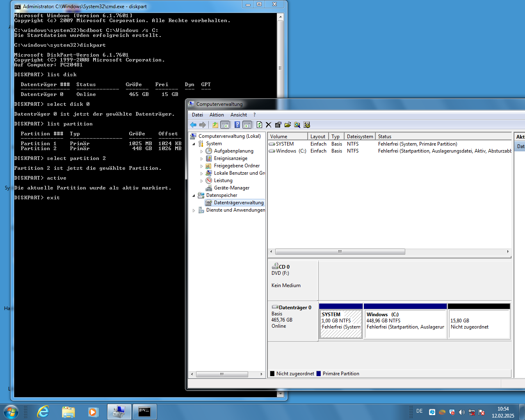Click the blue Back arrow in Computerverwaltung toolbar
525x420 pixels.
click(x=193, y=125)
